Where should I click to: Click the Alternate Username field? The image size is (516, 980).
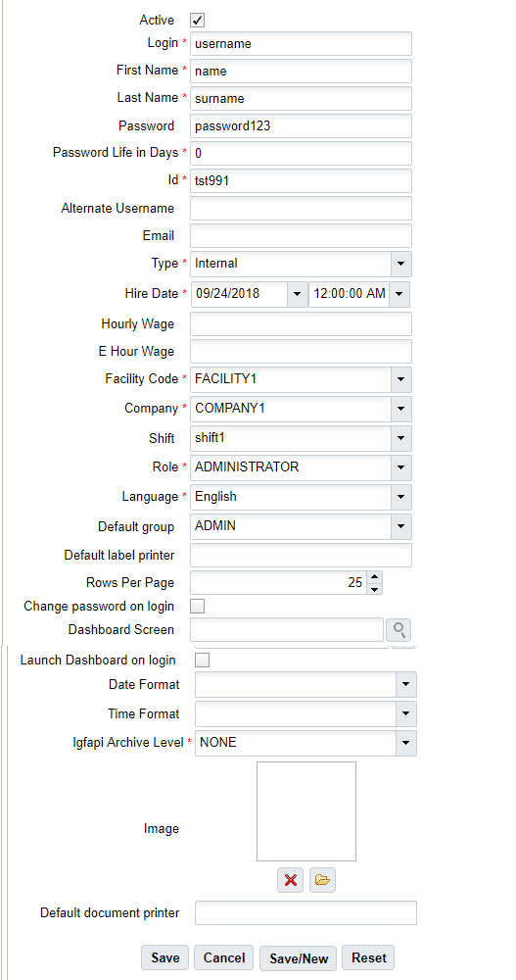(x=302, y=209)
